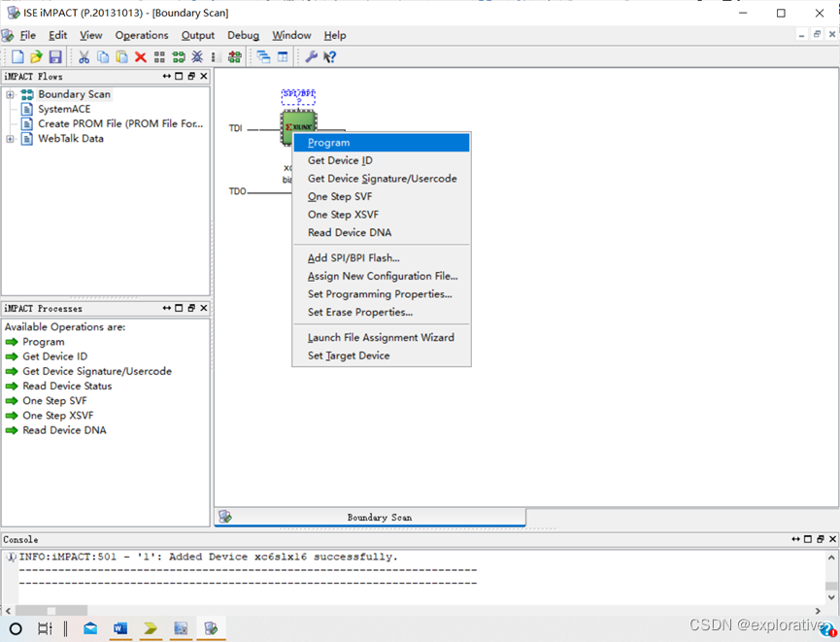Select SystemACE flow item

pyautogui.click(x=64, y=110)
